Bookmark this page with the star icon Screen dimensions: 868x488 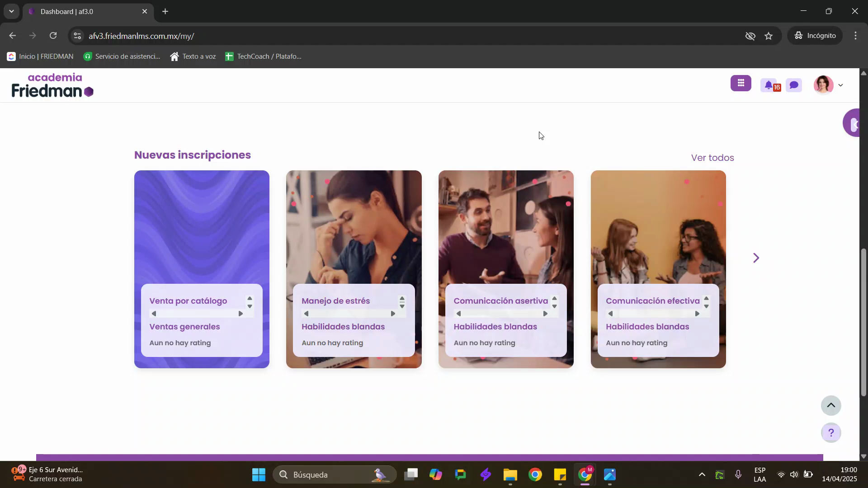tap(769, 36)
